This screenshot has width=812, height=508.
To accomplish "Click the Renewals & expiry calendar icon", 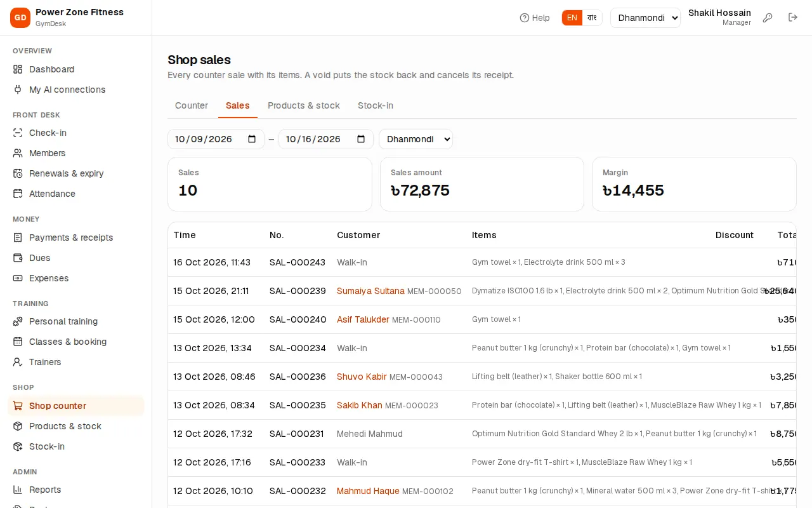I will (18, 173).
